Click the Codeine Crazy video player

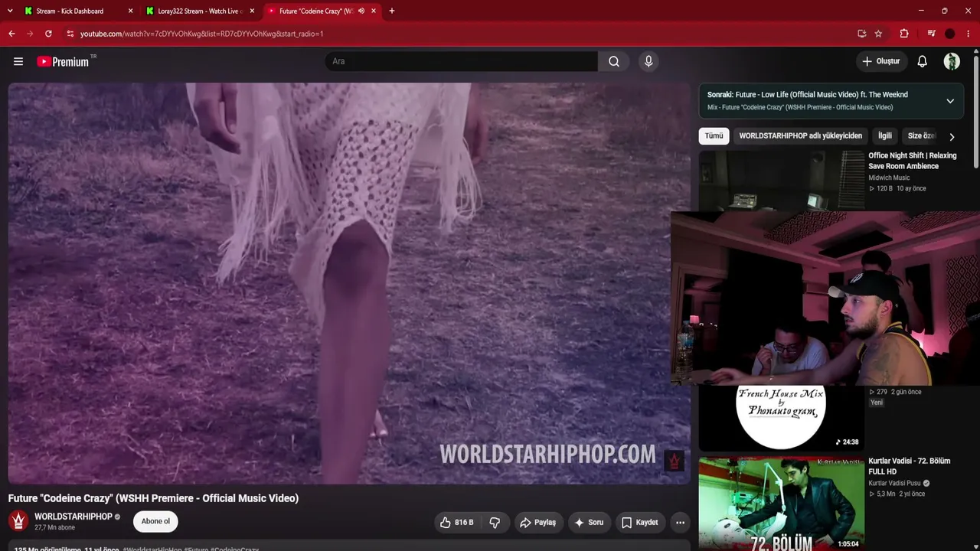pos(349,283)
